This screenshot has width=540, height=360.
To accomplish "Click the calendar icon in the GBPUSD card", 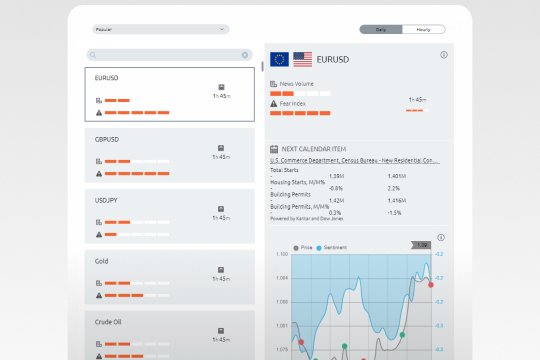I will (221, 148).
